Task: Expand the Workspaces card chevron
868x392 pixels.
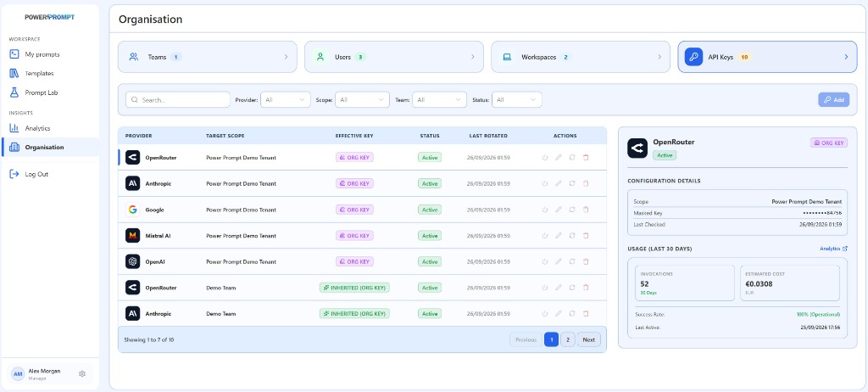Action: pyautogui.click(x=659, y=57)
